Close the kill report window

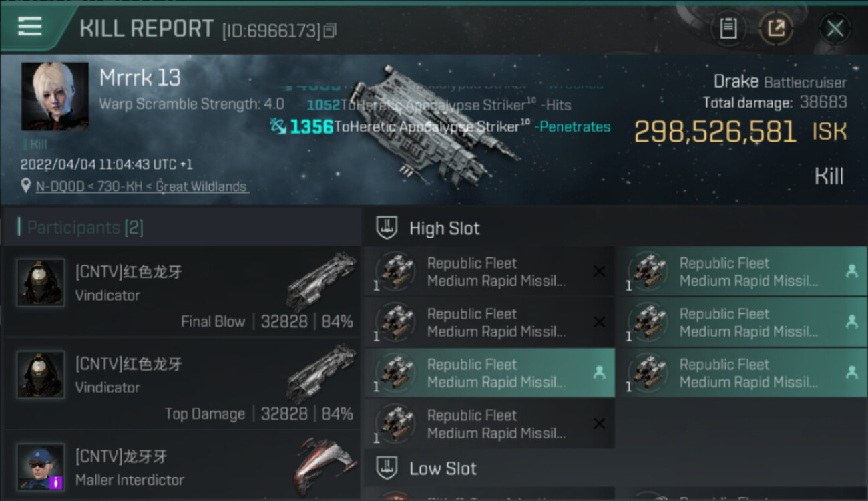coord(835,29)
